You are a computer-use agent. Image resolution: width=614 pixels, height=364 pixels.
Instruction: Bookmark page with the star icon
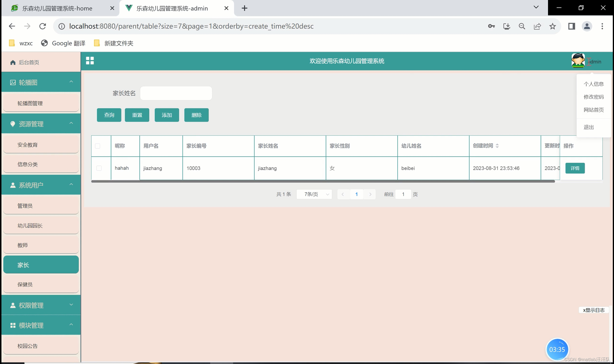tap(552, 26)
